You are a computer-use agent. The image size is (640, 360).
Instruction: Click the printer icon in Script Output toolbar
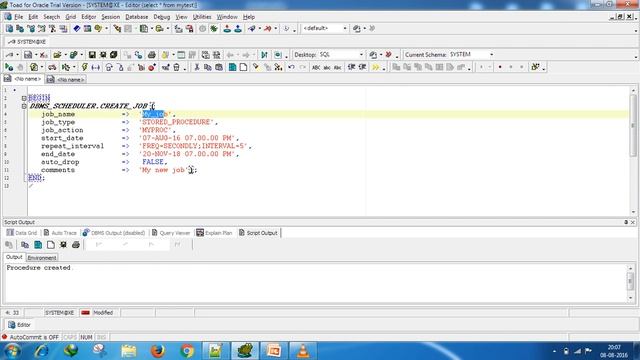point(76,245)
